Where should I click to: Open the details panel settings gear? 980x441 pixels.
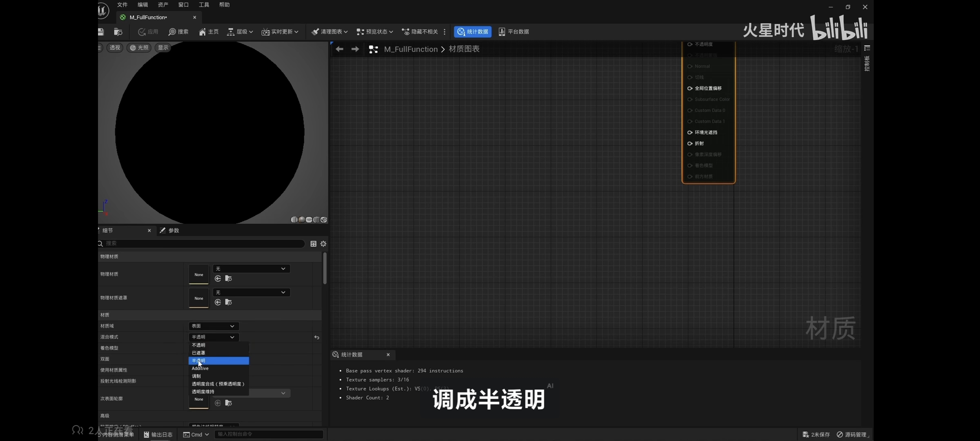(323, 244)
